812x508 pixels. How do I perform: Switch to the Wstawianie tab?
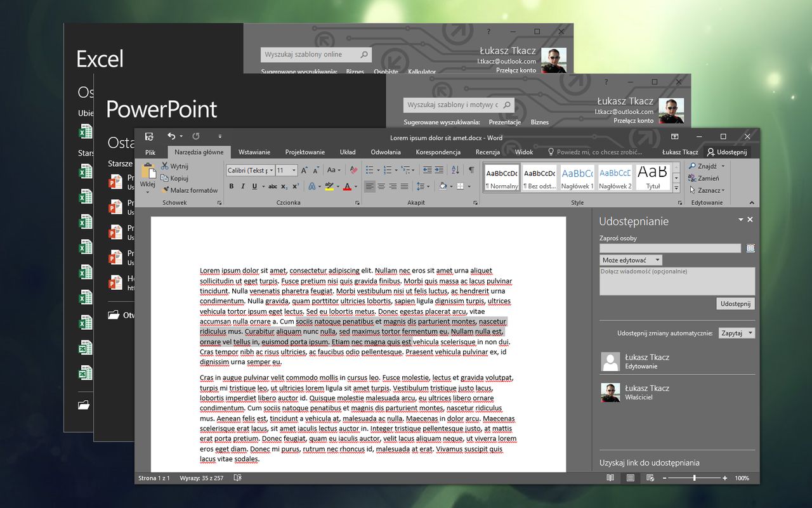click(254, 152)
